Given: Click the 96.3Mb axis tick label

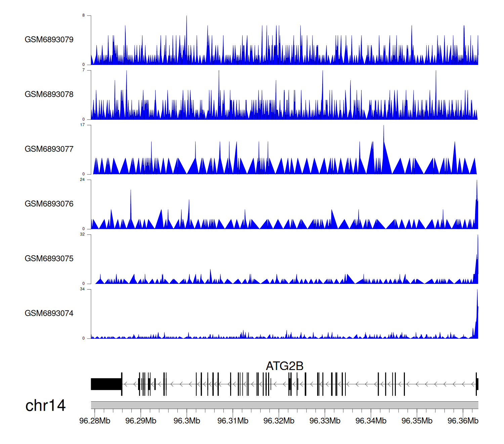Looking at the screenshot, I should (187, 421).
